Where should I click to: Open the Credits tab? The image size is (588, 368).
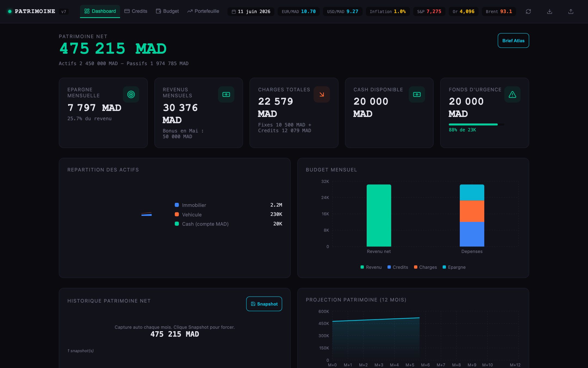click(136, 11)
